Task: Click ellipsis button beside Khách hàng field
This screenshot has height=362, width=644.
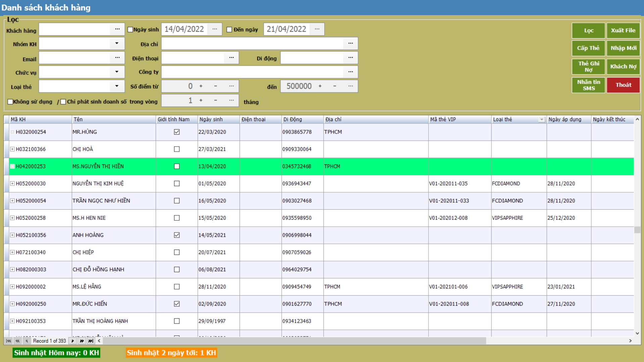Action: point(117,30)
